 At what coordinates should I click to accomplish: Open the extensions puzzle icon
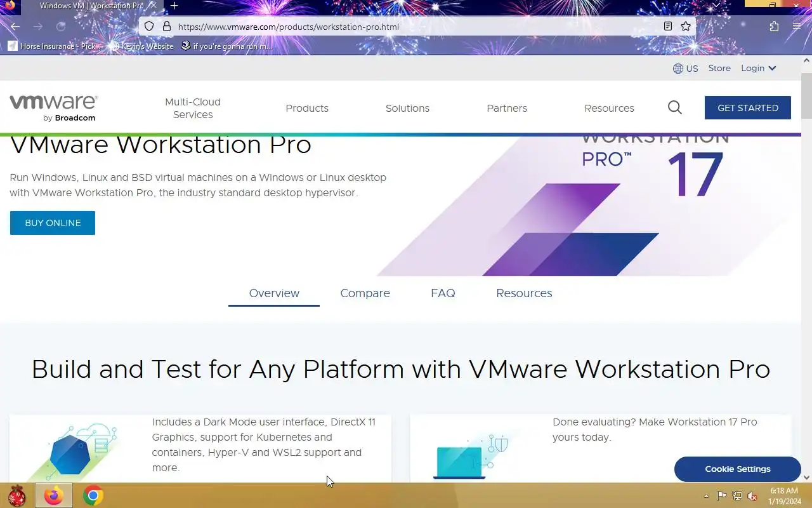[x=774, y=27]
